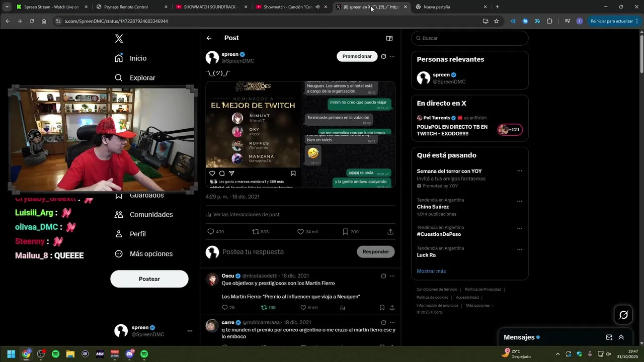644x362 pixels.
Task: Go back using the Post arrow
Action: pyautogui.click(x=209, y=38)
